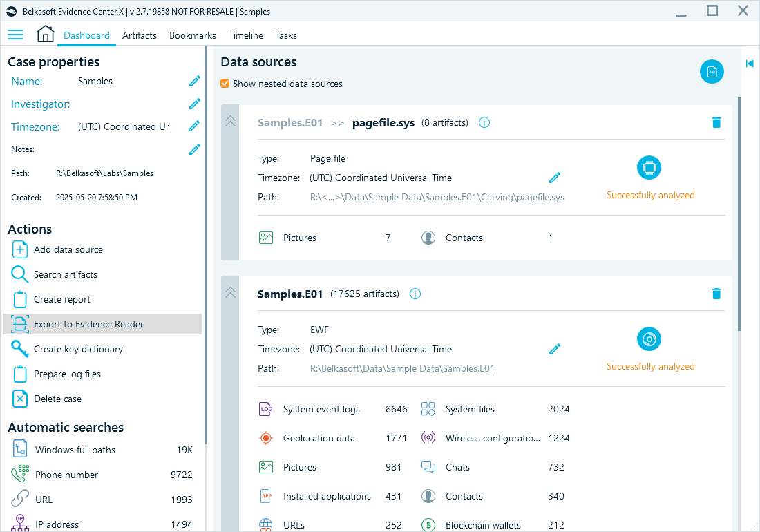Open the IP address automatic search row
760x532 pixels.
coord(102,524)
